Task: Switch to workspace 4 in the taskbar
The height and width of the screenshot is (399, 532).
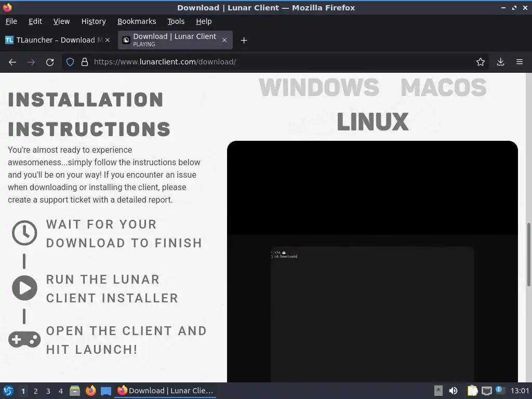Action: [x=61, y=391]
